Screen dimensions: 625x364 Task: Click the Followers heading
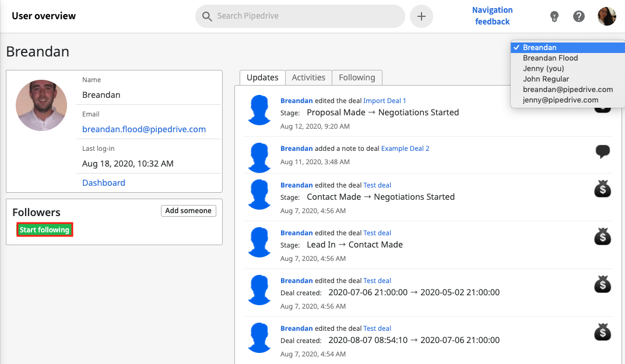tap(36, 212)
